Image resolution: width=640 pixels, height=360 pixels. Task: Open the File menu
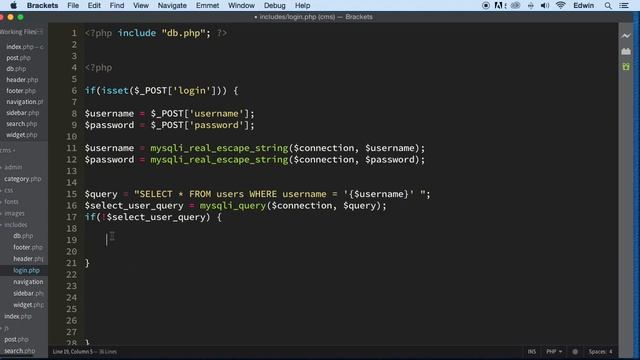pyautogui.click(x=73, y=5)
